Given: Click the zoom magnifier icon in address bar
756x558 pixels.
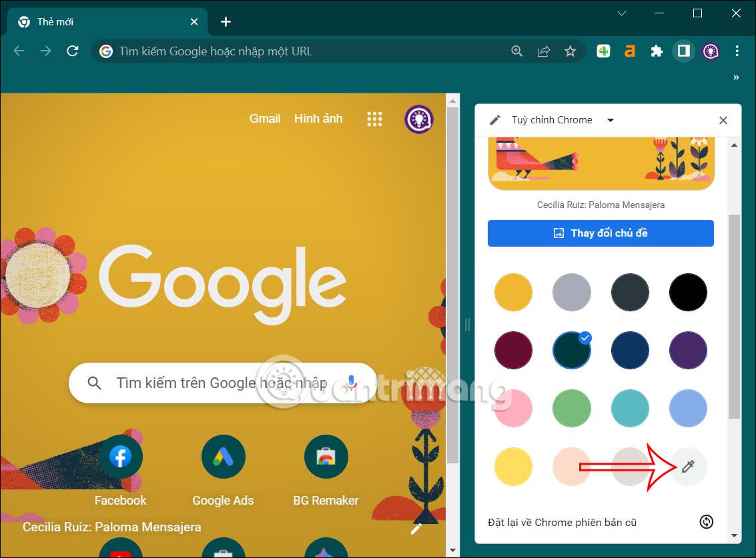Looking at the screenshot, I should [516, 51].
